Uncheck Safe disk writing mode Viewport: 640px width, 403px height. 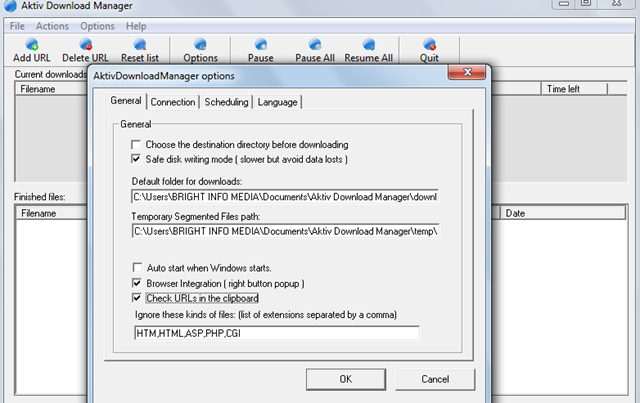pos(136,159)
